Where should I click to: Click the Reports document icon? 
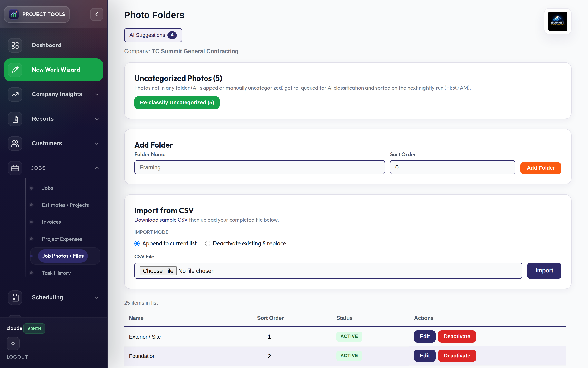[15, 119]
